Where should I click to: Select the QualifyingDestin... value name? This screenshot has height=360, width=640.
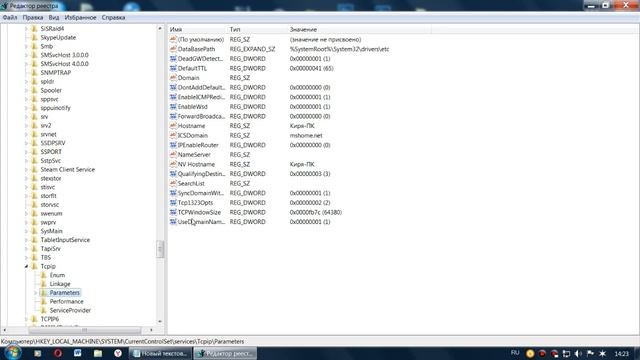point(201,174)
